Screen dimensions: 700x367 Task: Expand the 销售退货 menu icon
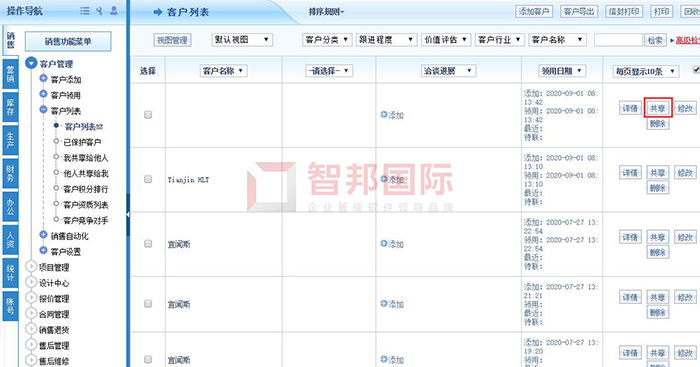(x=31, y=329)
